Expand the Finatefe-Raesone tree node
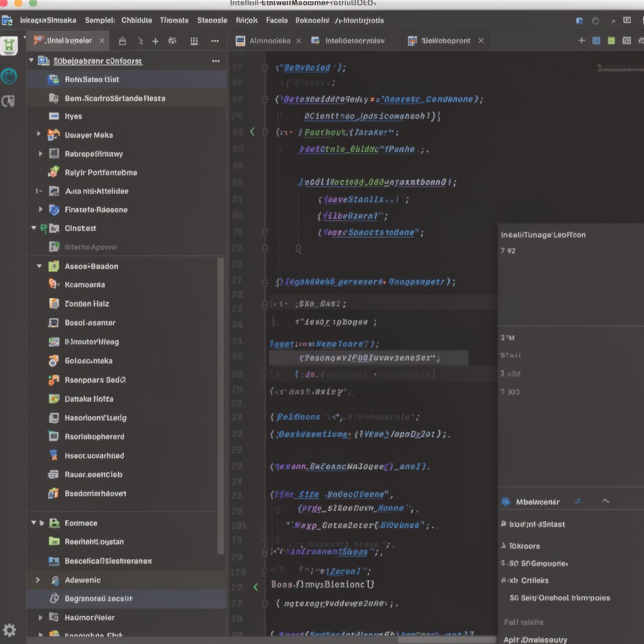Screen dimensions: 644x644 click(40, 209)
